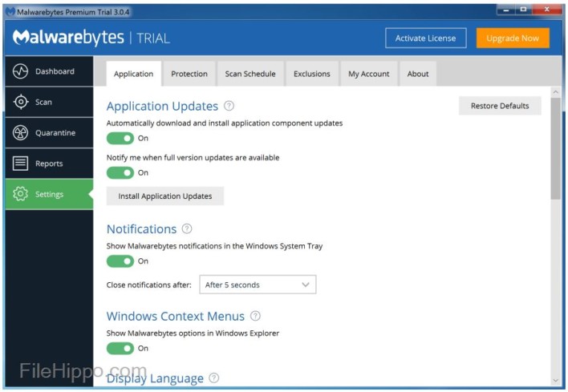
Task: Click the scrollbar up arrow
Action: (x=555, y=92)
